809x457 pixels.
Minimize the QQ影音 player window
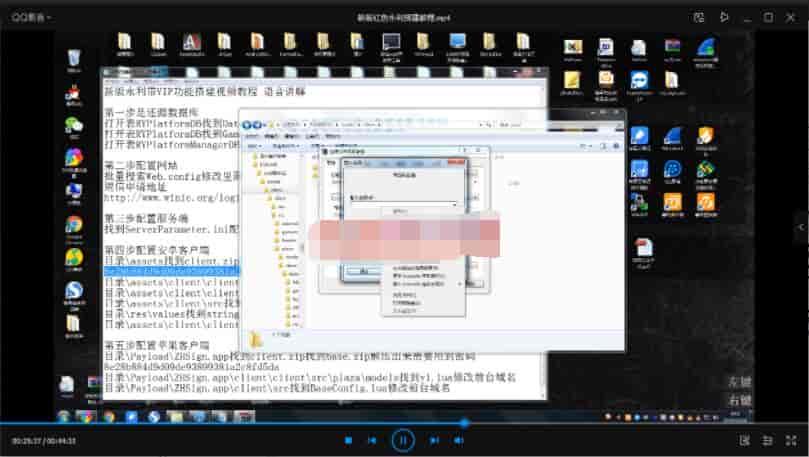[745, 17]
